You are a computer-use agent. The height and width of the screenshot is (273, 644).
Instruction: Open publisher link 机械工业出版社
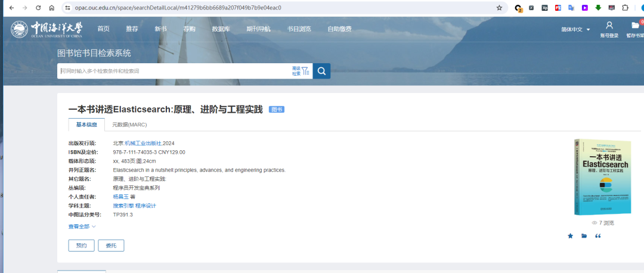click(143, 143)
